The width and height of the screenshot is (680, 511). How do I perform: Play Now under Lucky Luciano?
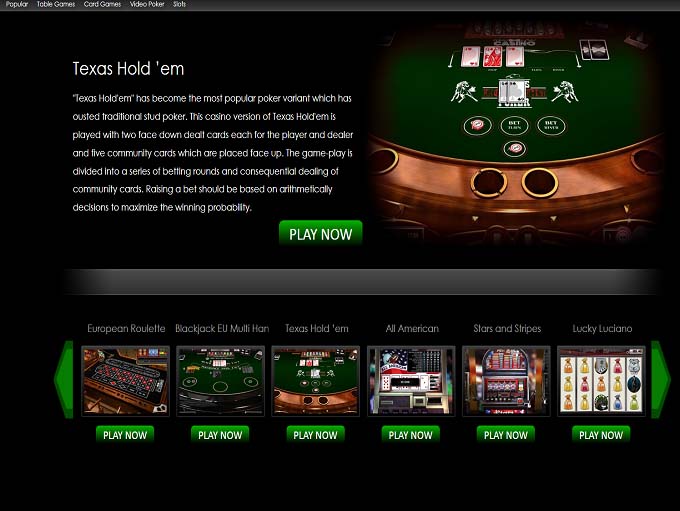pos(601,434)
